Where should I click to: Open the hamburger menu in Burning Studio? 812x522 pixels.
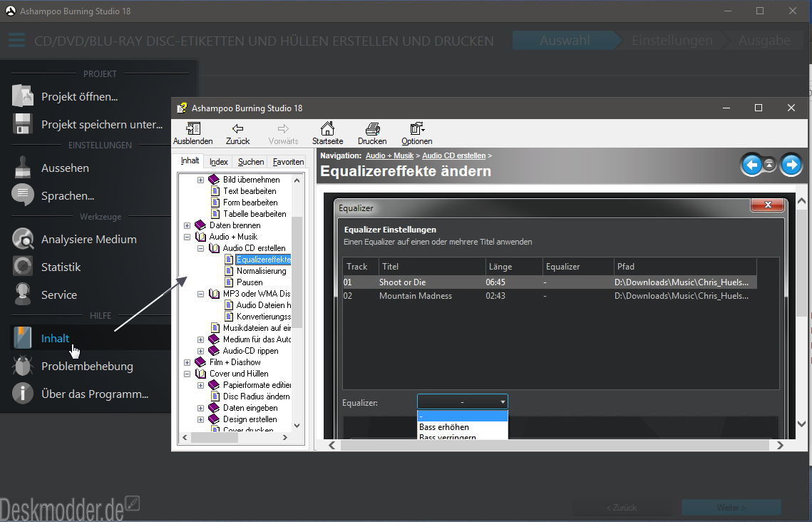click(16, 41)
